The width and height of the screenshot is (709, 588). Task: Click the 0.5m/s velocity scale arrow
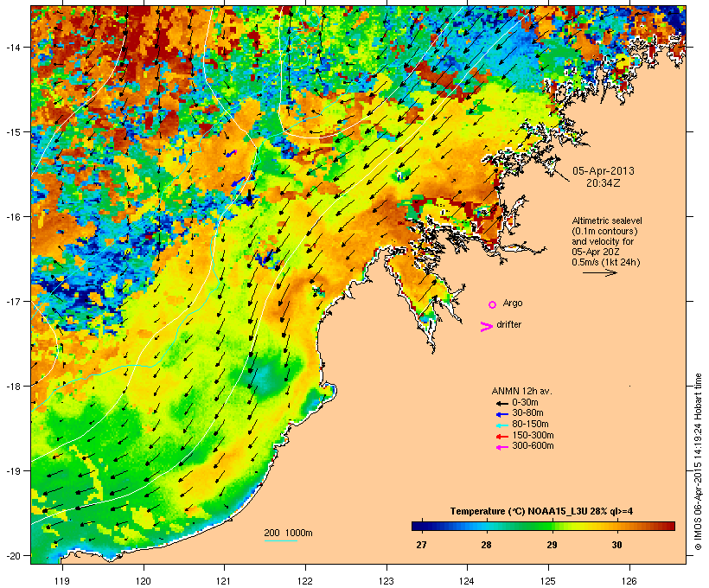(599, 272)
